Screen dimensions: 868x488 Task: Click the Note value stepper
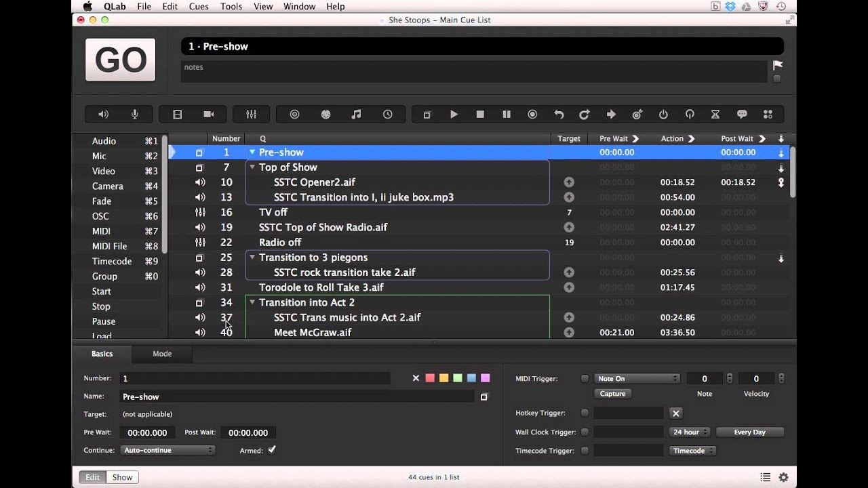[x=730, y=379]
